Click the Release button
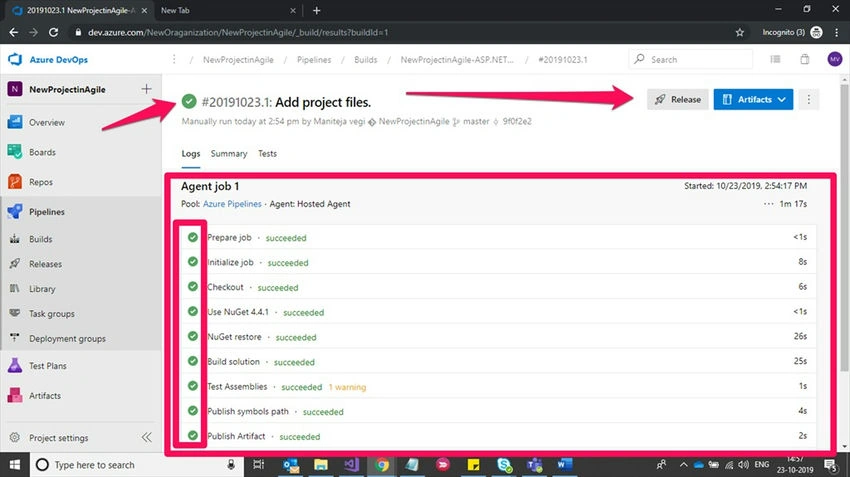 click(678, 99)
